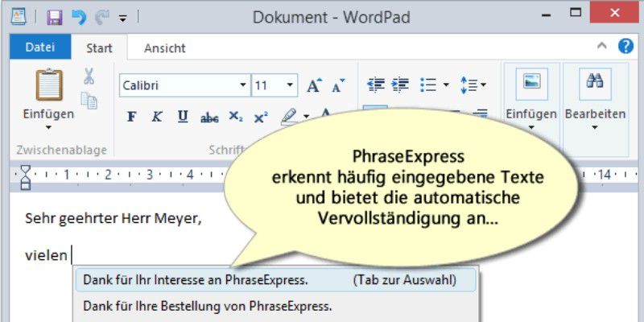Copy selection with the copy icon
The width and height of the screenshot is (644, 322).
[x=89, y=101]
